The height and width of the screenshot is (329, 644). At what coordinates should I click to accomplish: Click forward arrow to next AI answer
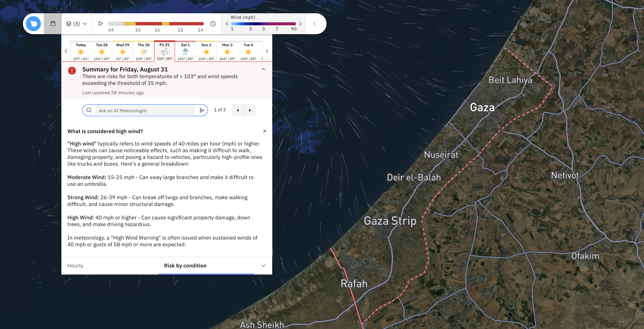250,110
